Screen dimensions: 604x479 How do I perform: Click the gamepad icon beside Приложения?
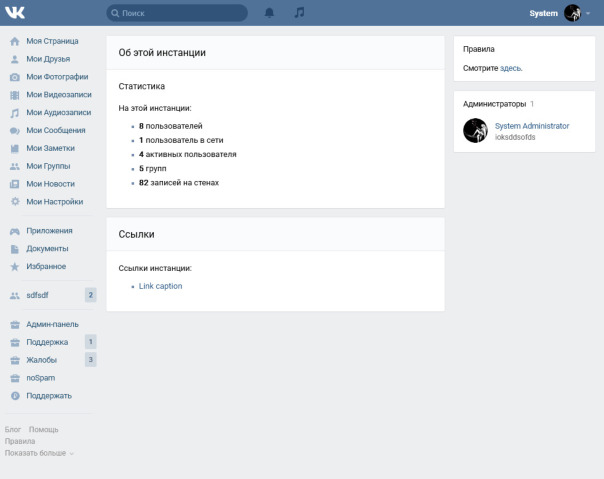15,231
